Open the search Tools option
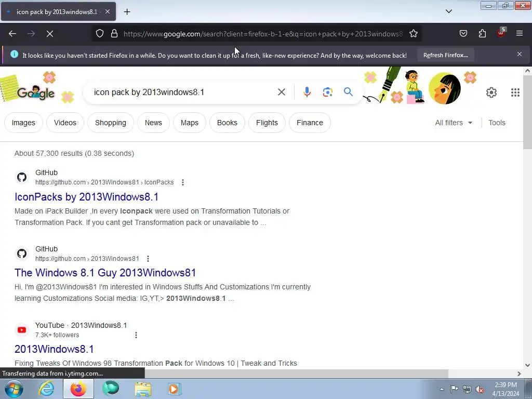The image size is (532, 399). click(497, 123)
